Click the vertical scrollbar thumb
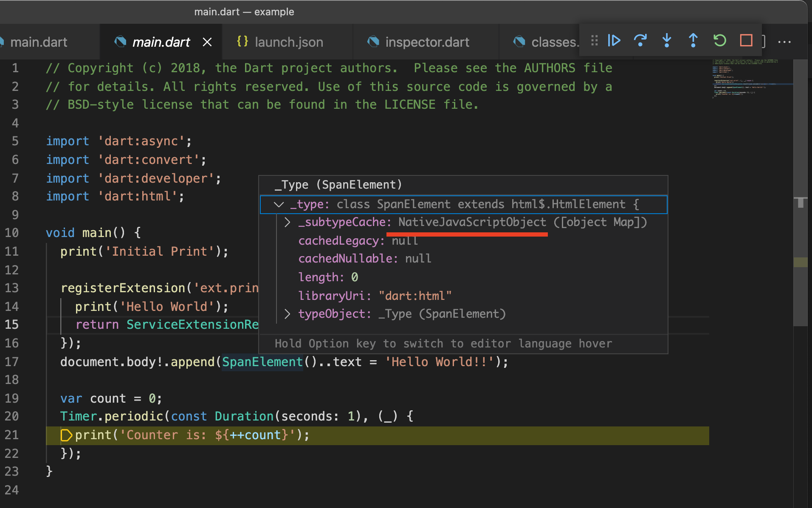This screenshot has height=508, width=812. pyautogui.click(x=801, y=193)
